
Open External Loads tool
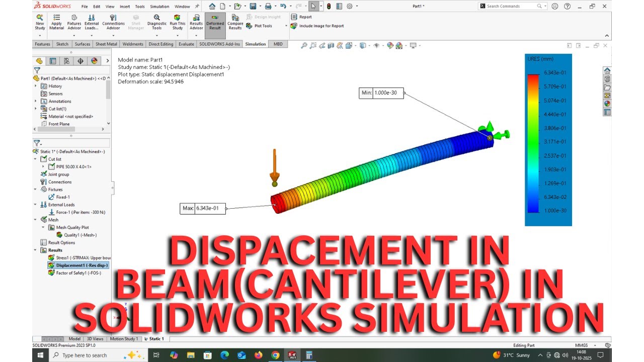[92, 22]
